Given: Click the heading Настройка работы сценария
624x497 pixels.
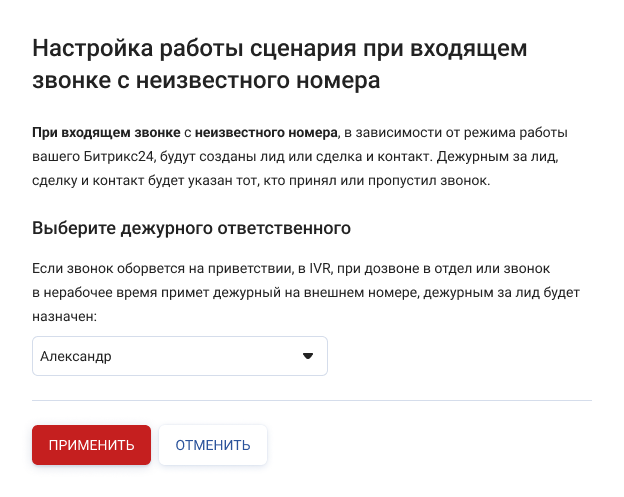Looking at the screenshot, I should pos(194,49).
